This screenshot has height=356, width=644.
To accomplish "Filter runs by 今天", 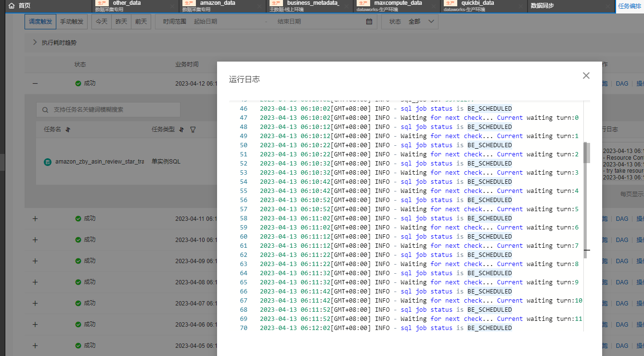I will click(x=101, y=22).
